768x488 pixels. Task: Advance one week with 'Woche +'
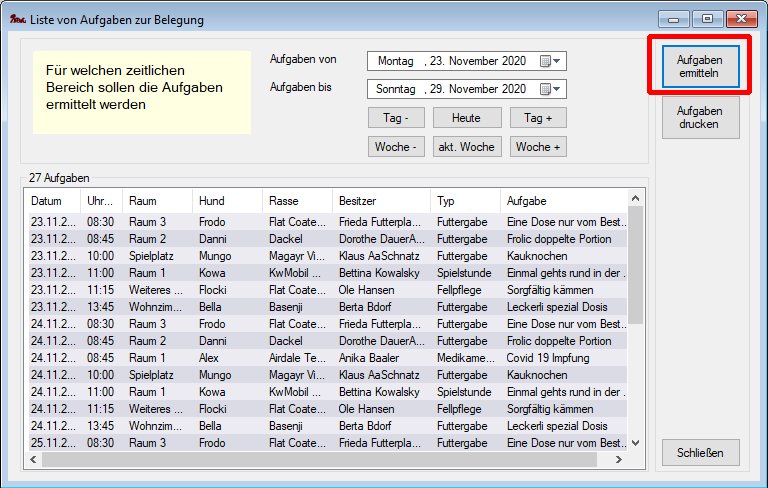coord(538,147)
